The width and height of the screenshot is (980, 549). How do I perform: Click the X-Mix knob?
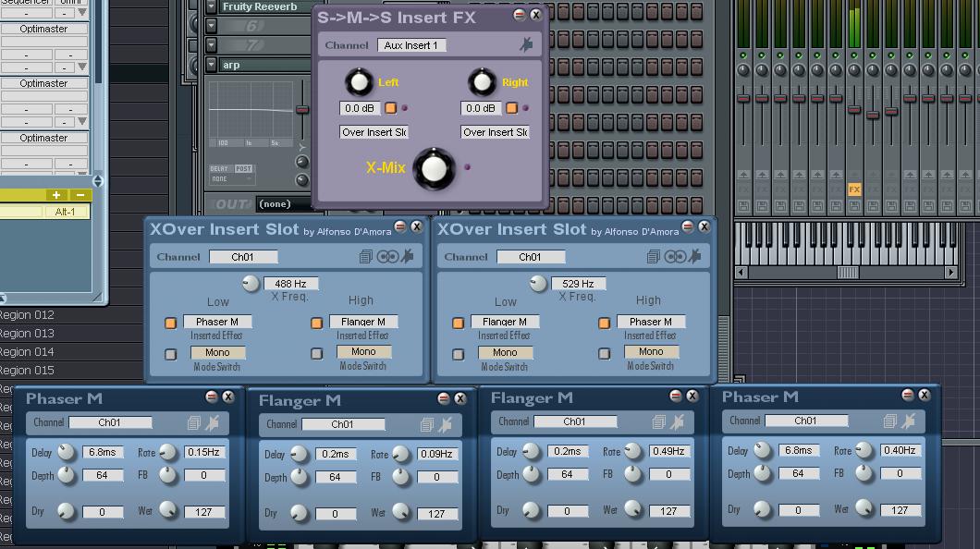(435, 168)
